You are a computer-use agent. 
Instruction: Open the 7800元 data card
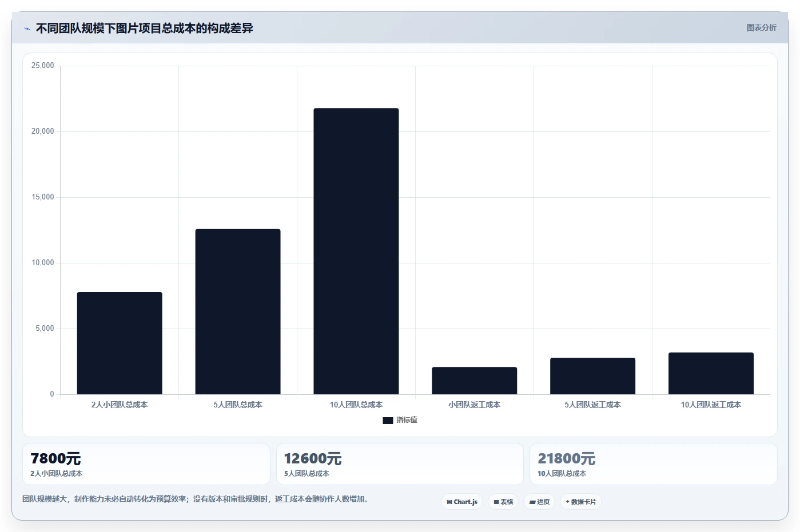146,464
